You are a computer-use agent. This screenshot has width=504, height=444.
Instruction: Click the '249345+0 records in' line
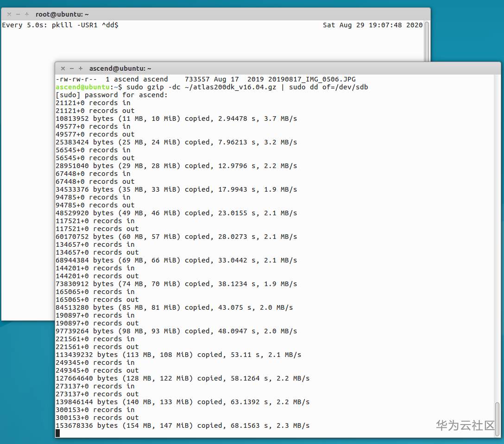(x=95, y=363)
